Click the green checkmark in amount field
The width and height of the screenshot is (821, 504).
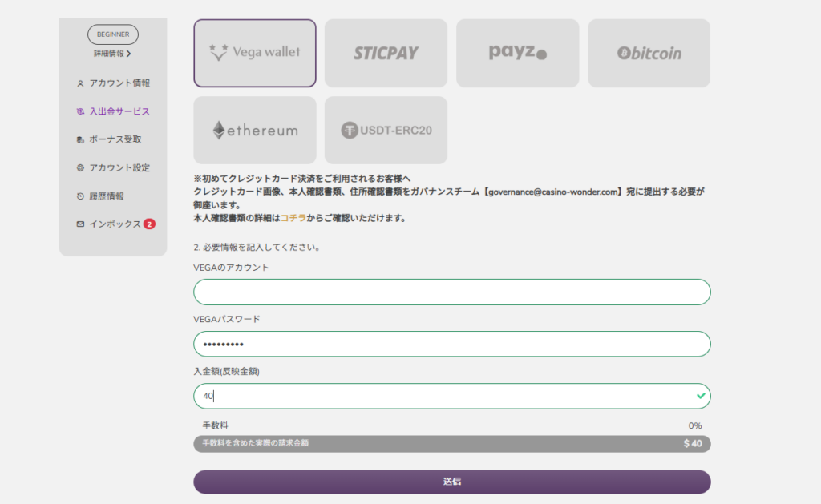[x=701, y=396]
